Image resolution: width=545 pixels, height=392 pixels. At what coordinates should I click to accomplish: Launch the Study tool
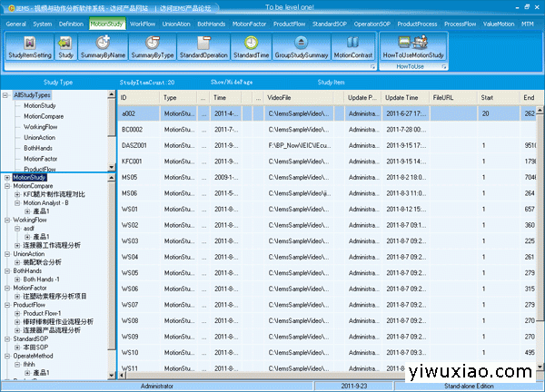tap(65, 47)
